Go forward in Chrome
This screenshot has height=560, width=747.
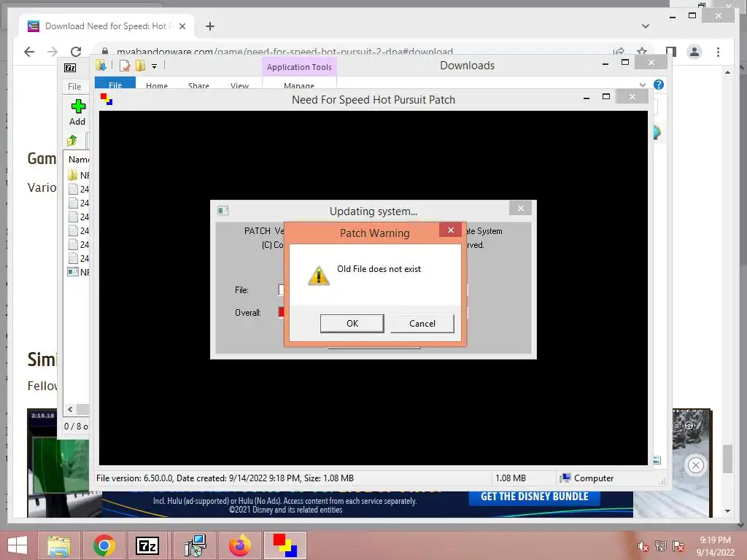(x=53, y=52)
